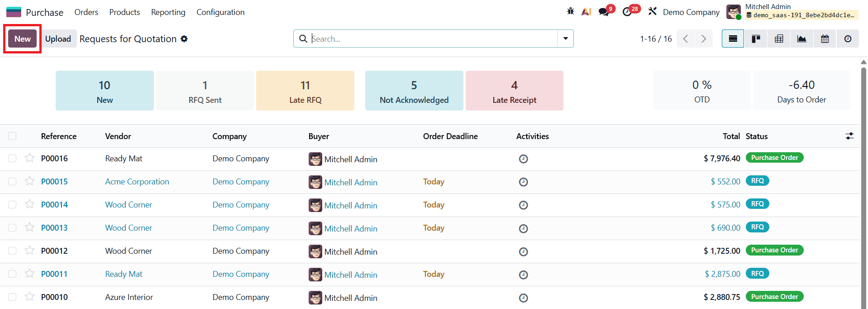Click inside the Search field
The image size is (868, 309).
click(x=430, y=39)
